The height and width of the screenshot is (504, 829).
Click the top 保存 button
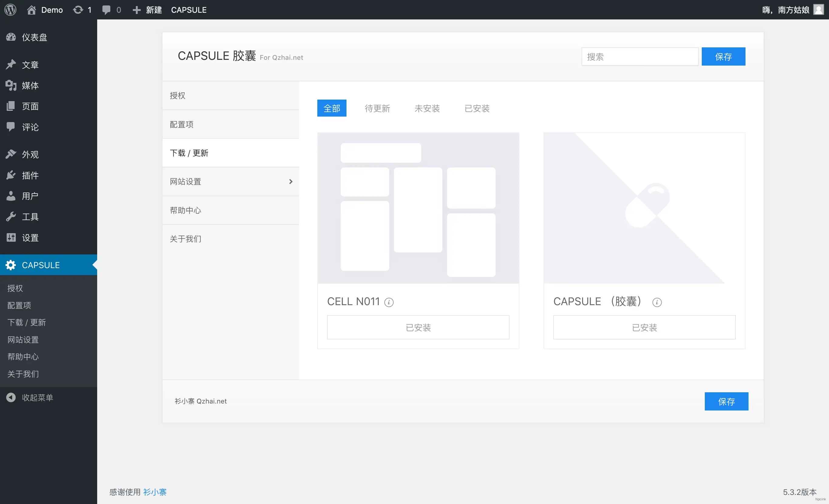(723, 56)
